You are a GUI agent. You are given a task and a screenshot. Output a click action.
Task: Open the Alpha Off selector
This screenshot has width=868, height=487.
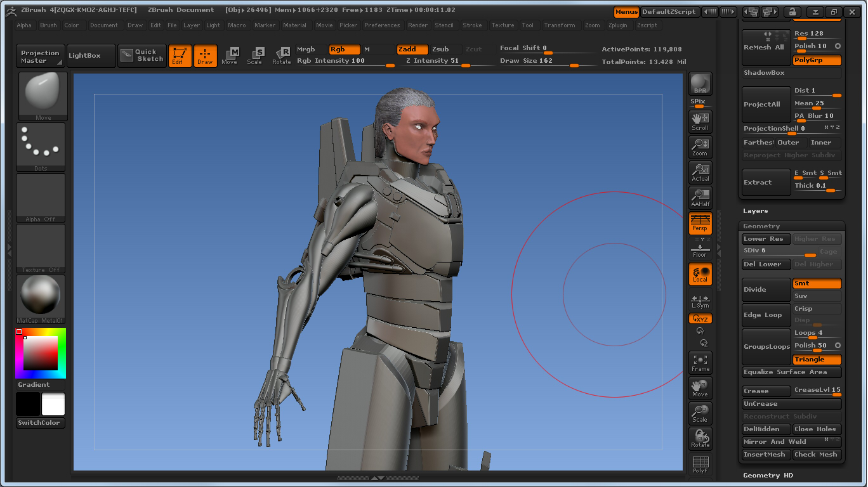(x=41, y=198)
